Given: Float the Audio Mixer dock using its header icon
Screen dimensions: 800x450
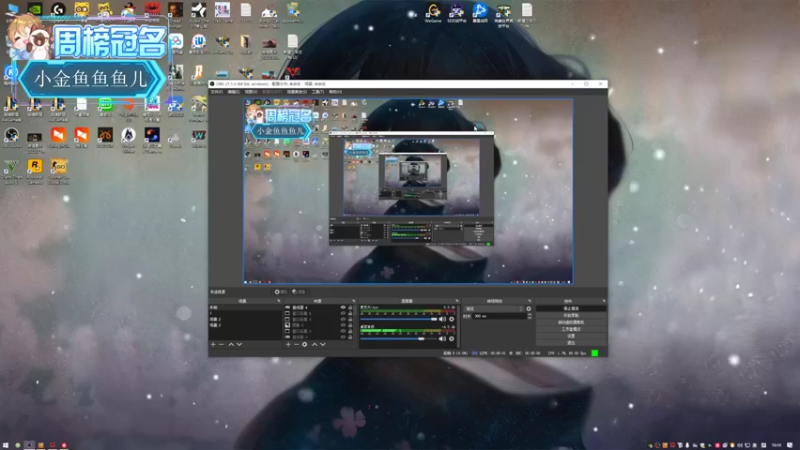Looking at the screenshot, I should [457, 301].
